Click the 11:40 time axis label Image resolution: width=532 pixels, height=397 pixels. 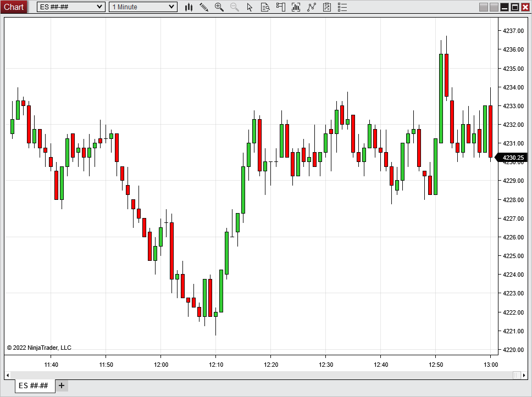(51, 365)
